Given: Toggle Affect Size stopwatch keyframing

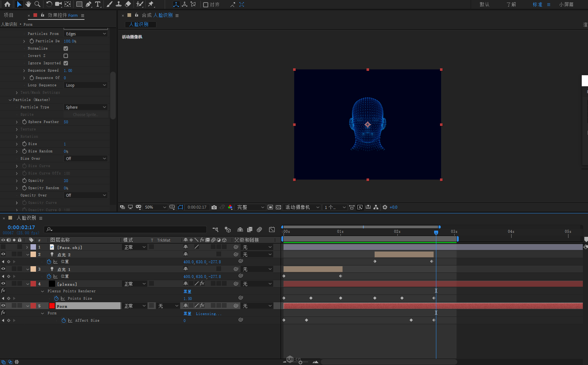Looking at the screenshot, I should (x=64, y=320).
